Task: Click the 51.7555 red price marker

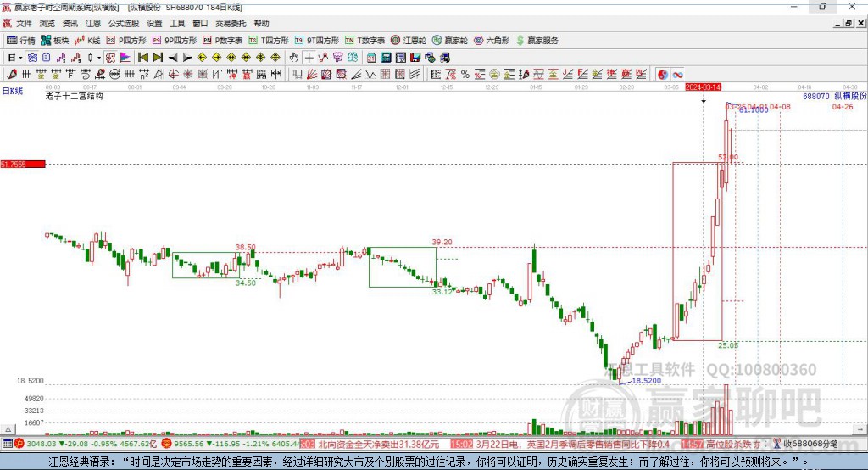Action: (23, 164)
